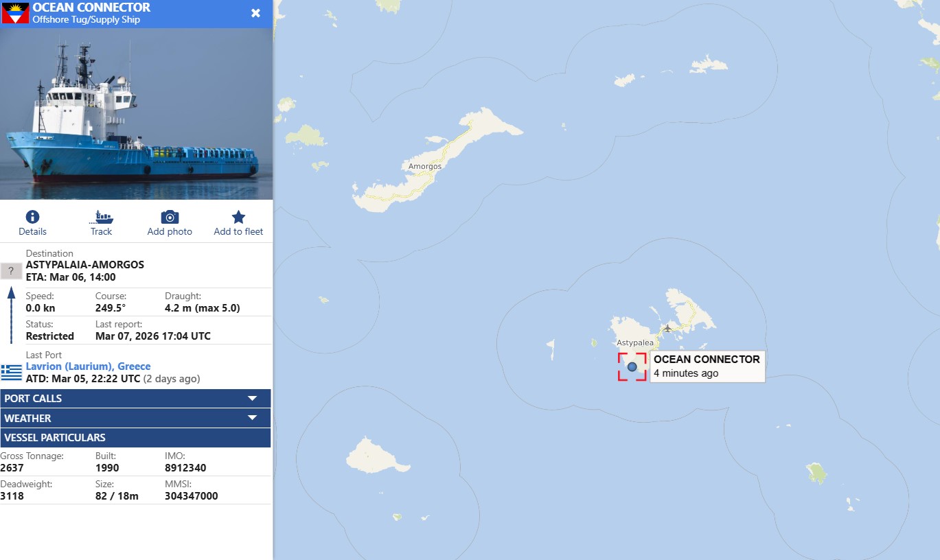Open the vessel photo thumbnail

click(x=136, y=114)
